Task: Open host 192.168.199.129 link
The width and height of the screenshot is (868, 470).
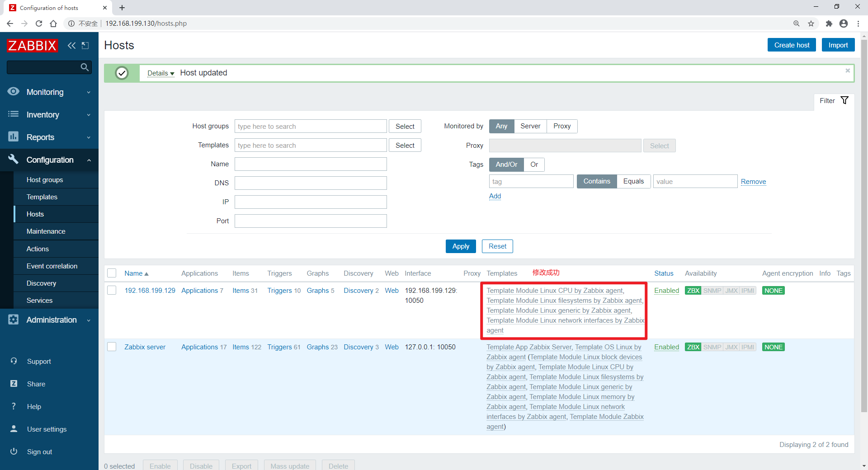Action: point(150,290)
